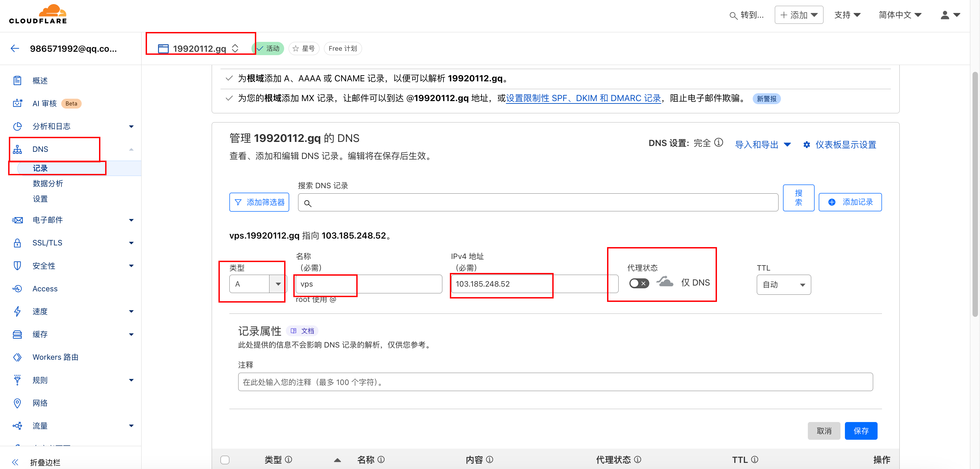The height and width of the screenshot is (469, 980).
Task: Open the user account menu
Action: (x=950, y=15)
